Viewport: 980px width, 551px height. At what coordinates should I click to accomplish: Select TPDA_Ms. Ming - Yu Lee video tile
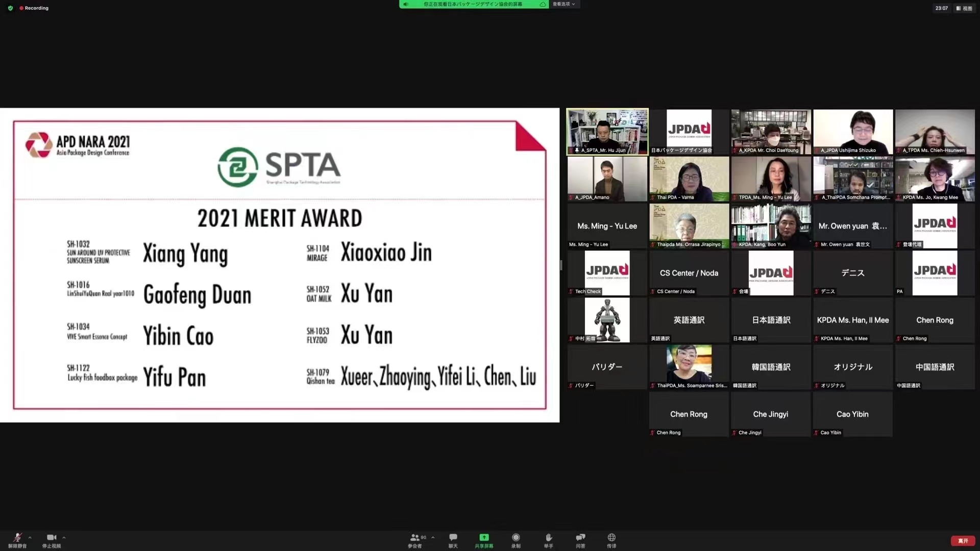click(x=771, y=179)
